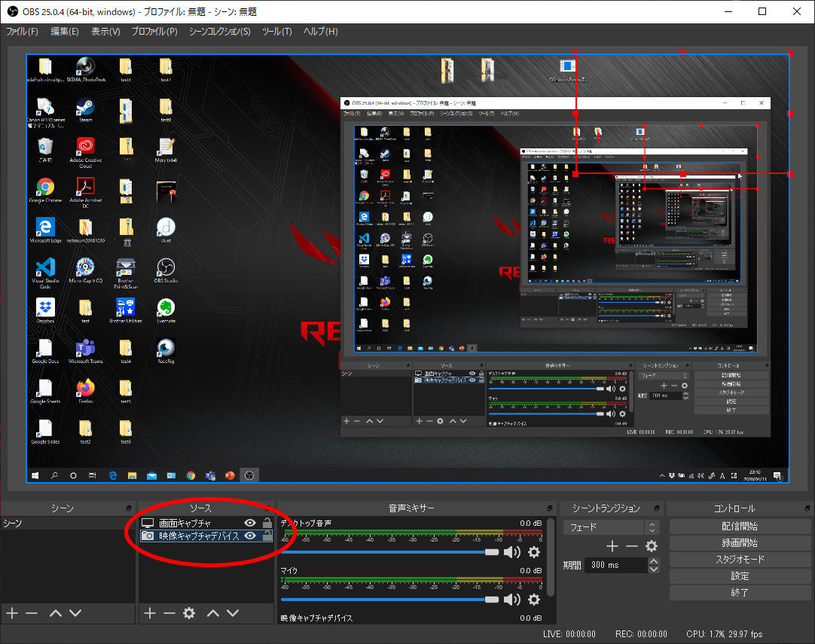Undock the コントロール panel with its float icon
The height and width of the screenshot is (644, 815).
pyautogui.click(x=807, y=508)
